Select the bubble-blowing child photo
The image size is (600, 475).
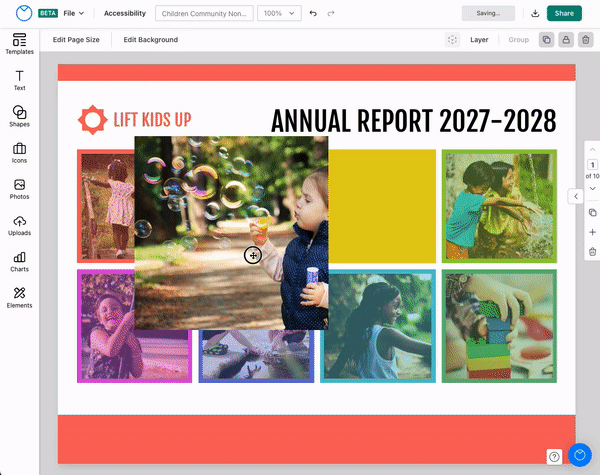click(x=231, y=233)
